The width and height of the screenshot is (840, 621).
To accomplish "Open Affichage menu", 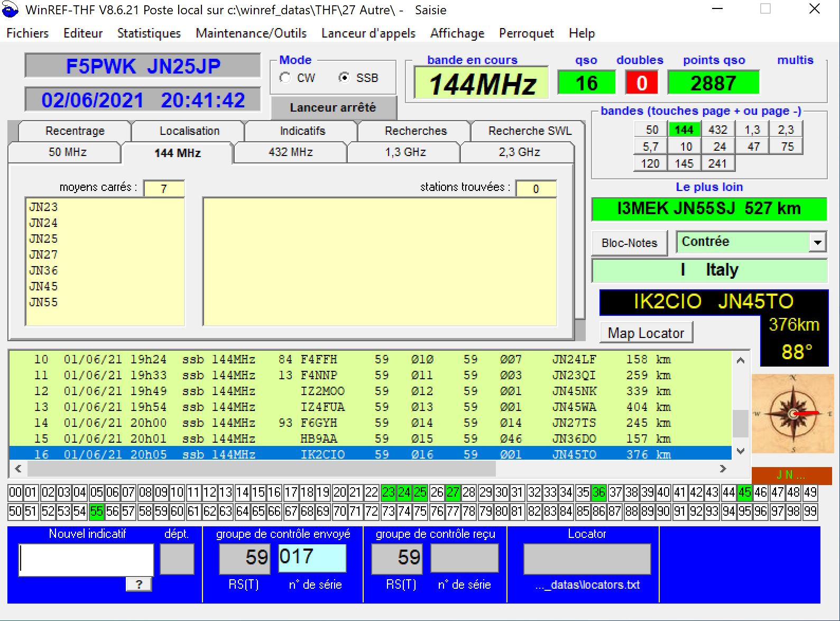I will coord(457,33).
